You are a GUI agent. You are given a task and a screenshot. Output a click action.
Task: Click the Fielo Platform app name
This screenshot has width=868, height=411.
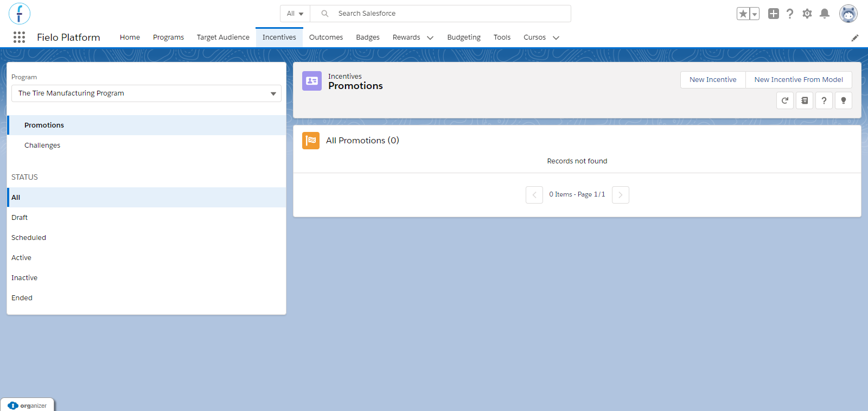68,37
